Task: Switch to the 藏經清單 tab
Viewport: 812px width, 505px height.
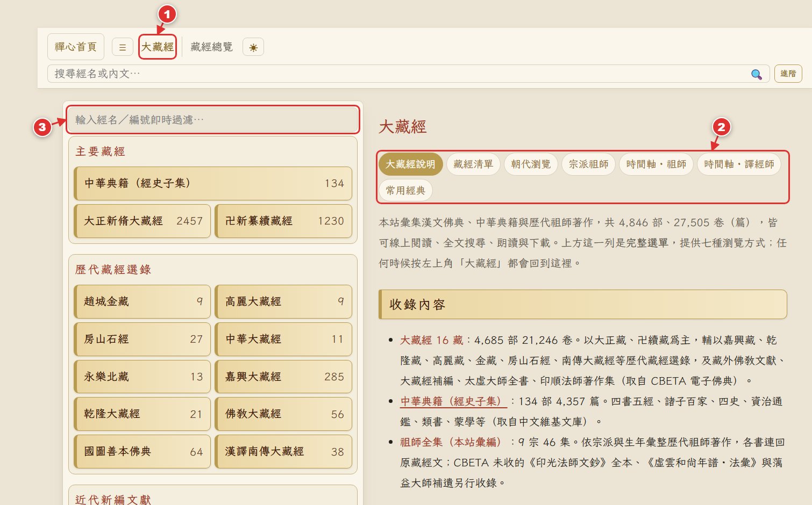Action: pos(473,164)
